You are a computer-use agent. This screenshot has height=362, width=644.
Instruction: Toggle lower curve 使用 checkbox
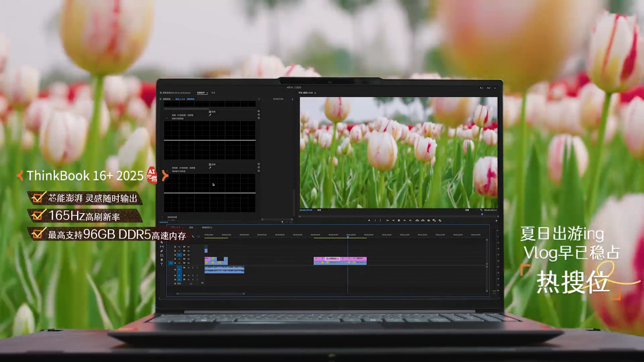(210, 165)
